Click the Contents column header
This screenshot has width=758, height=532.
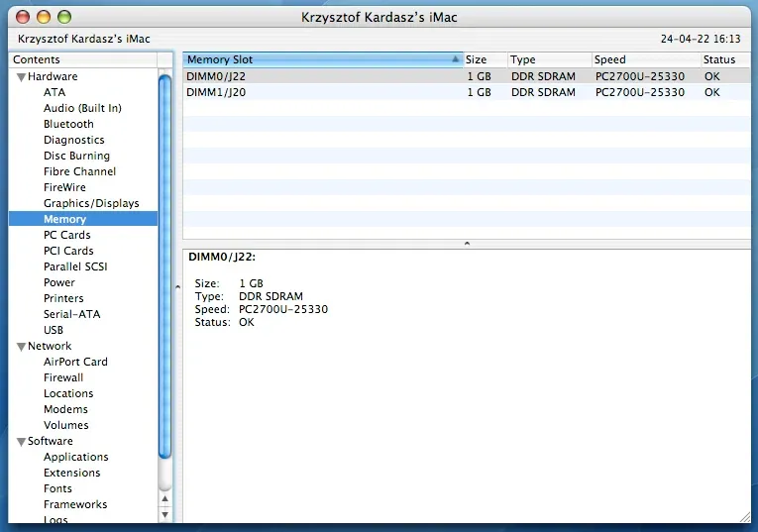tap(83, 59)
